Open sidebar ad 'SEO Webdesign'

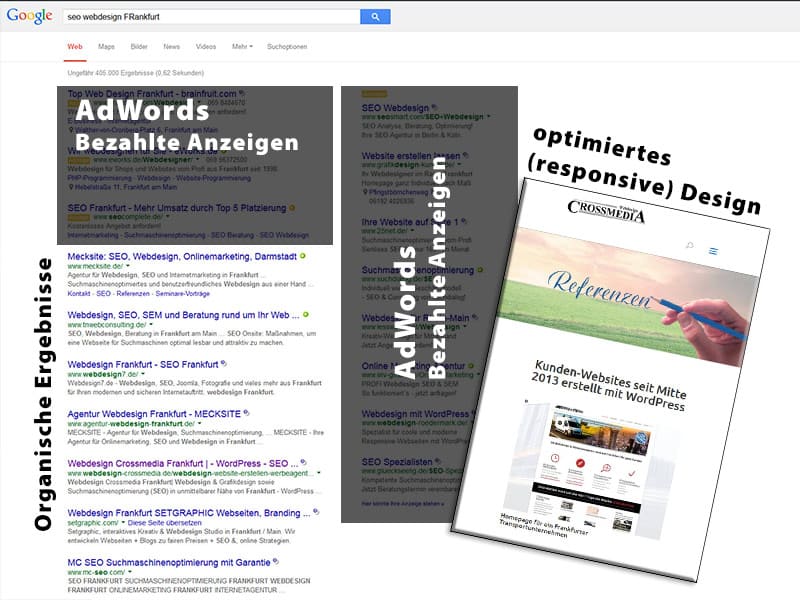[395, 108]
